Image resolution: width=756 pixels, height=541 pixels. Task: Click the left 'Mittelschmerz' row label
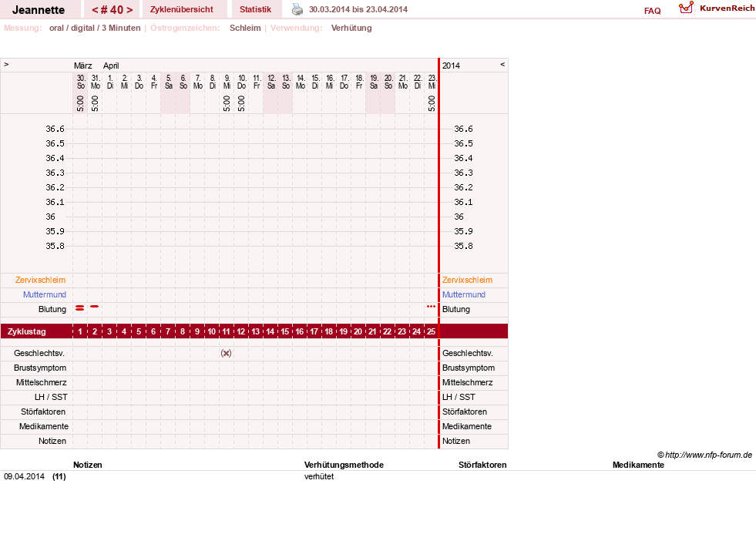[41, 383]
